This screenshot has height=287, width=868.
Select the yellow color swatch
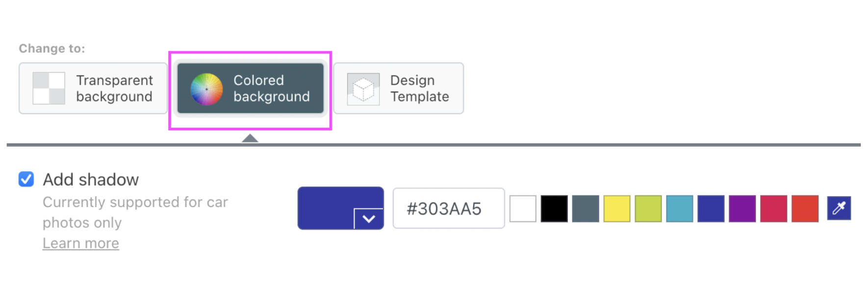pos(617,209)
